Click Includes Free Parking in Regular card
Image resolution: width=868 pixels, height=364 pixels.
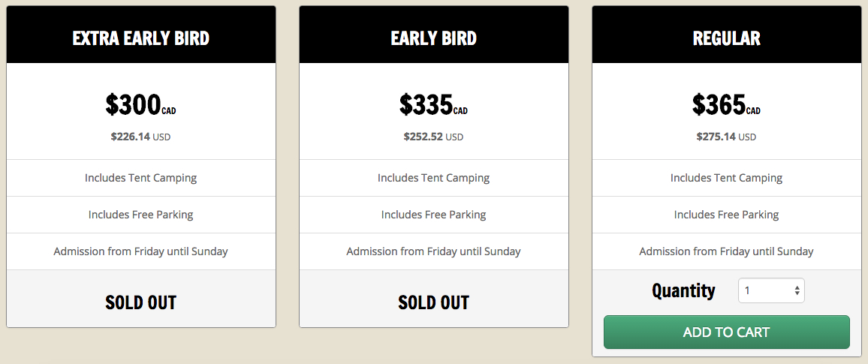(726, 215)
